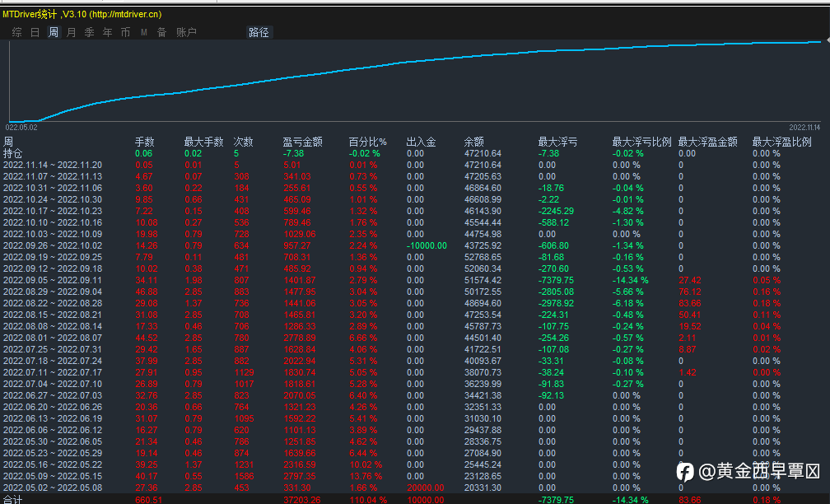Select the 周 weekly tab

tap(54, 32)
